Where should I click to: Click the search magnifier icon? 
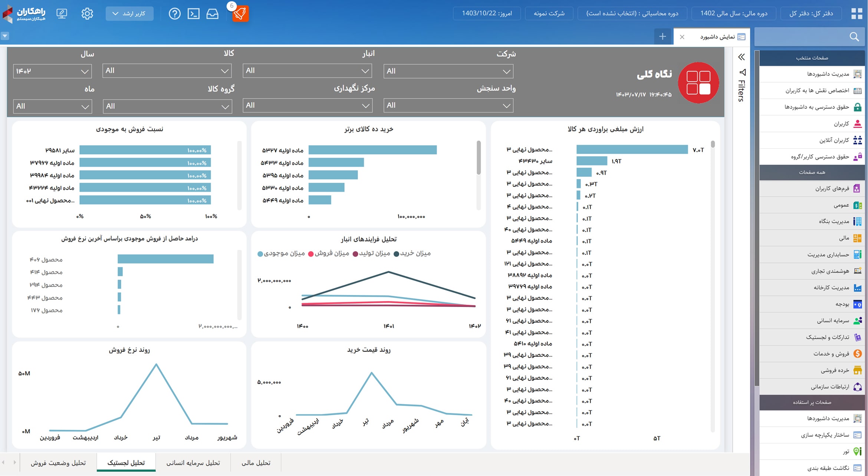pyautogui.click(x=854, y=37)
